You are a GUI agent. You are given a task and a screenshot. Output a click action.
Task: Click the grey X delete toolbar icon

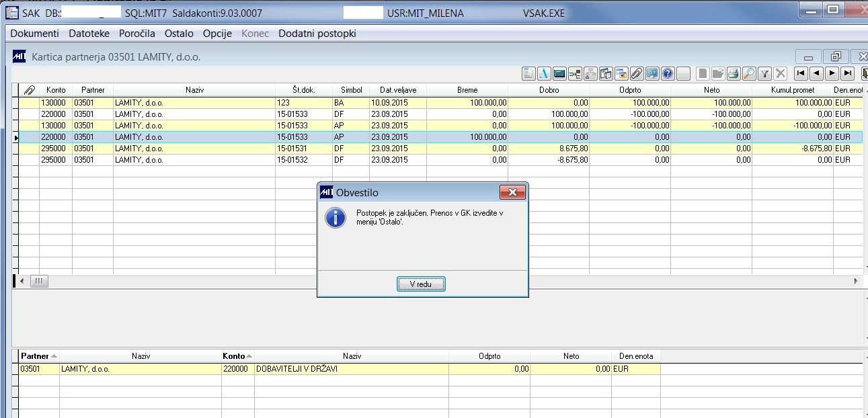pyautogui.click(x=780, y=73)
